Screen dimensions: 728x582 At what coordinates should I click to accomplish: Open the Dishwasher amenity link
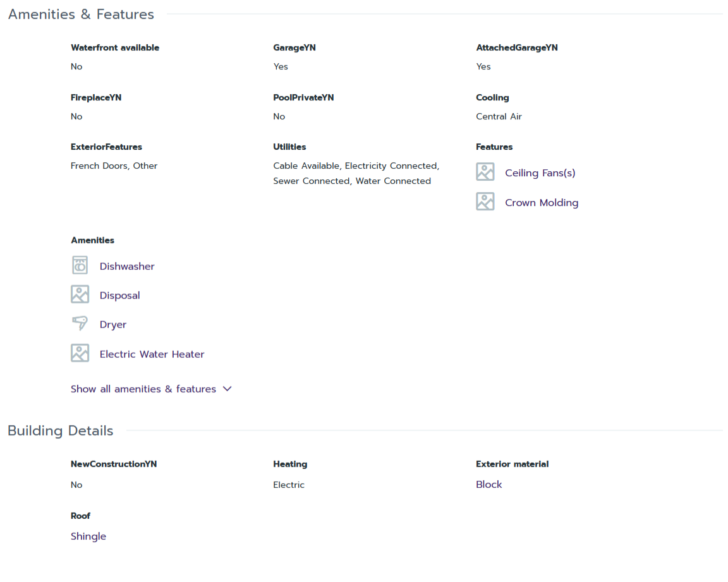127,267
